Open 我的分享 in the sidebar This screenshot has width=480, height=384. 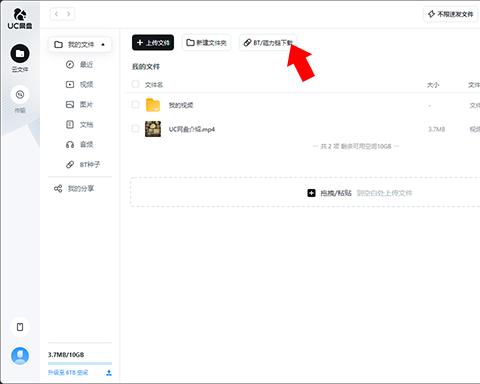click(81, 189)
